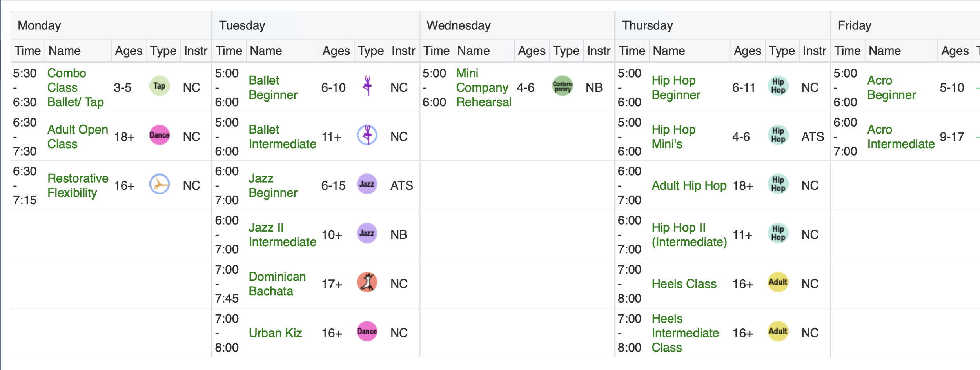Screen dimensions: 980x370
Task: Open the Jazz II Intermediate class link
Action: [x=282, y=235]
